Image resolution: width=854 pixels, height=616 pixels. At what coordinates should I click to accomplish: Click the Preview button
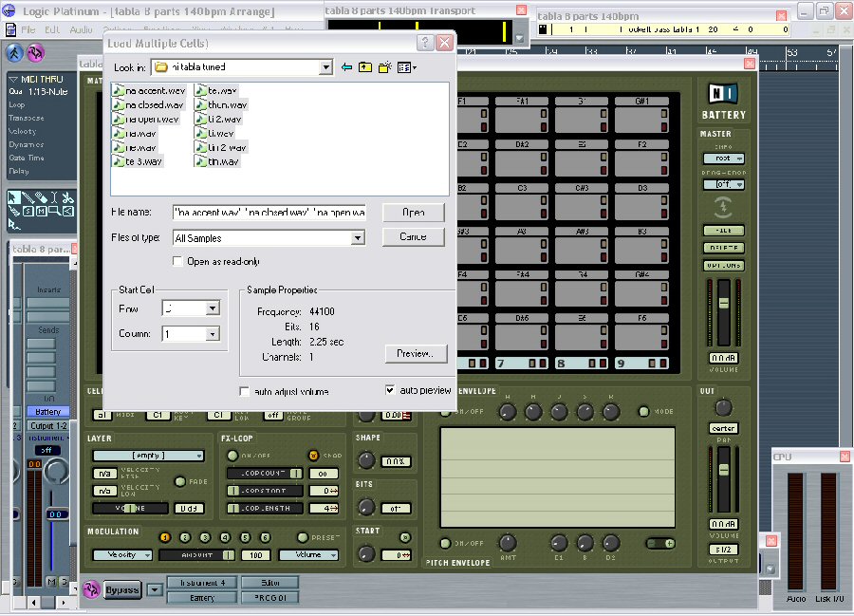pyautogui.click(x=416, y=353)
